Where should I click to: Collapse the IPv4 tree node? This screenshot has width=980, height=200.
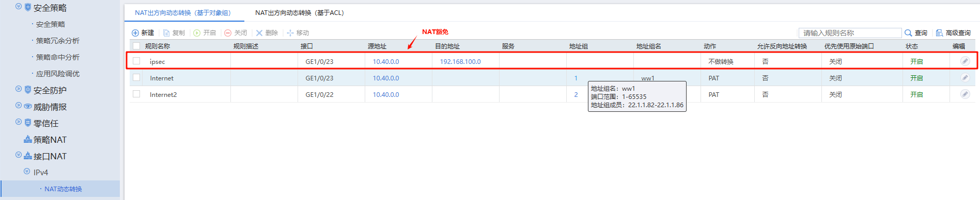(27, 171)
